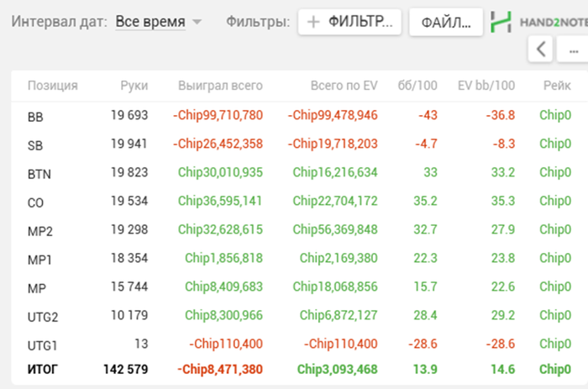The image size is (588, 389).
Task: Open the 'Все время' date range dropdown
Action: [150, 22]
